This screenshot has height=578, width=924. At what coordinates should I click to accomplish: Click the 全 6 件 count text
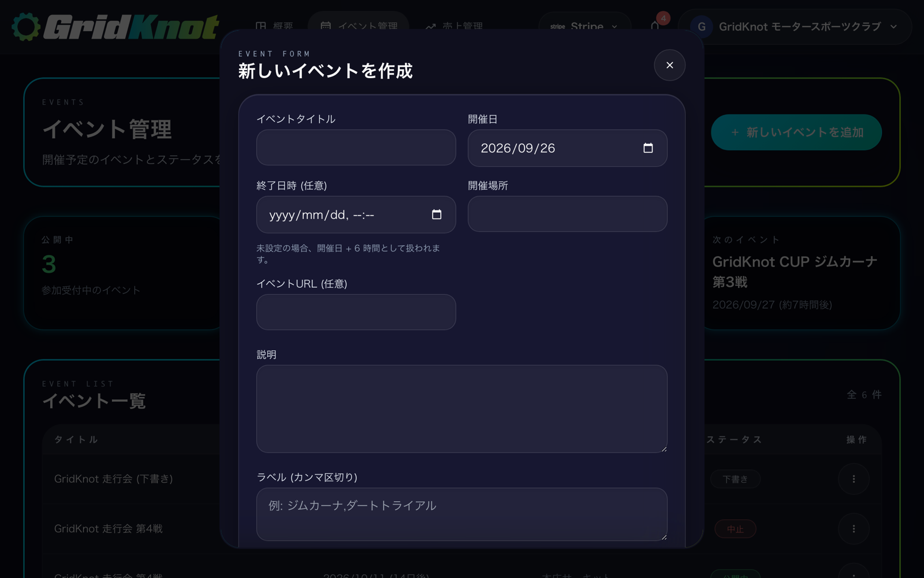point(864,395)
